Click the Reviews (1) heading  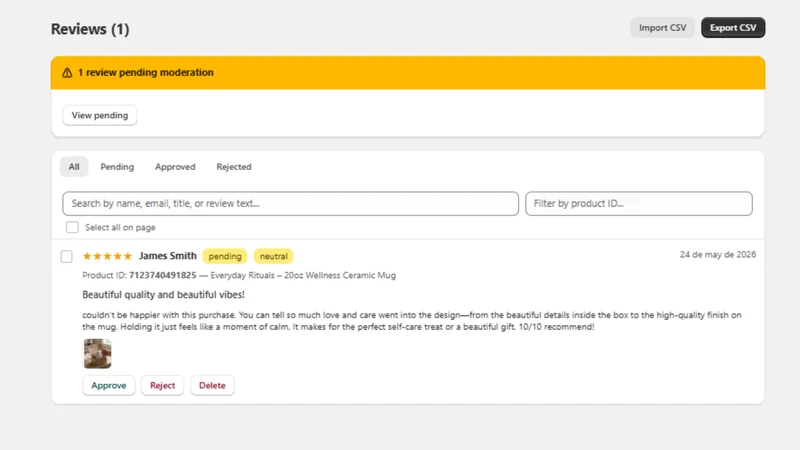click(90, 29)
